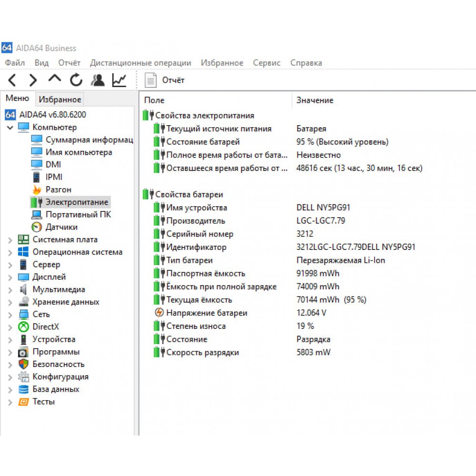Viewport: 476px width, 476px height.
Task: Expand the Устройства tree node
Action: [10, 340]
